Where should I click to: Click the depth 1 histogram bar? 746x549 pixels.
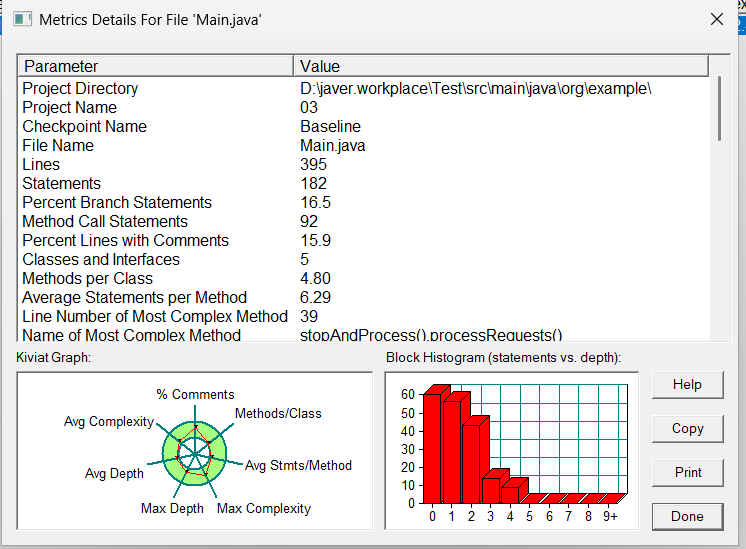pos(452,452)
